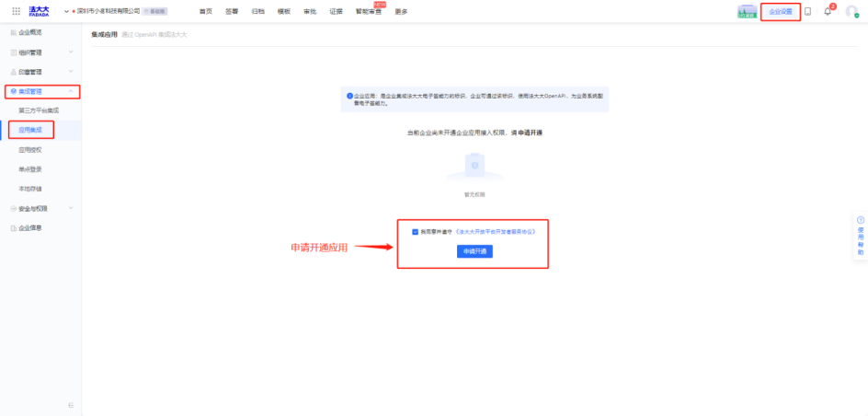Expand the 印章管理 chevron
This screenshot has height=416, width=868.
click(x=70, y=72)
